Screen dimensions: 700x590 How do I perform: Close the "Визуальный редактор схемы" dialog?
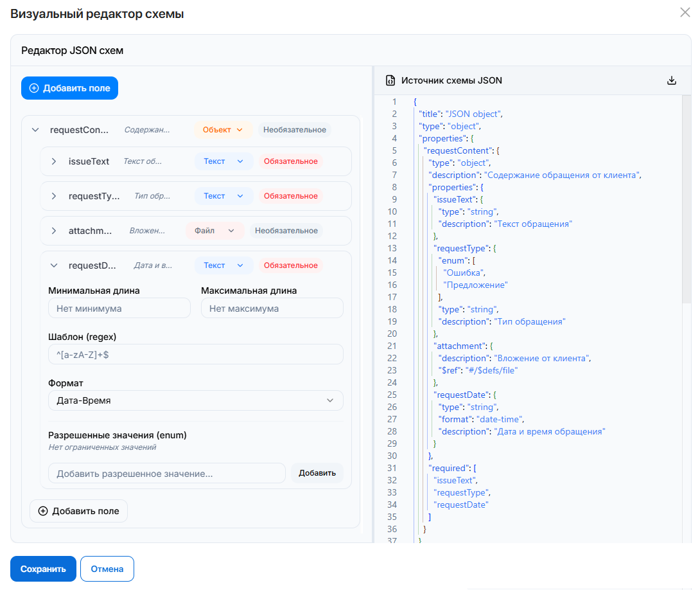pyautogui.click(x=685, y=12)
